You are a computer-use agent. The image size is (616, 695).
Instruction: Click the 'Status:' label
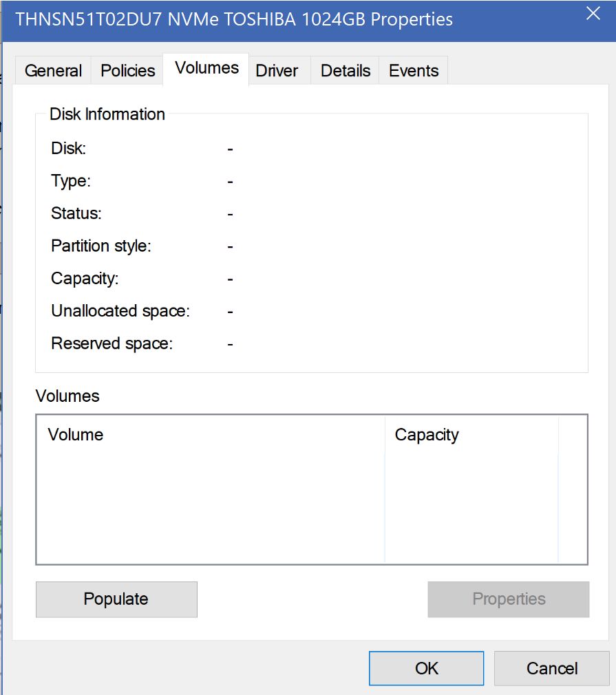[76, 213]
